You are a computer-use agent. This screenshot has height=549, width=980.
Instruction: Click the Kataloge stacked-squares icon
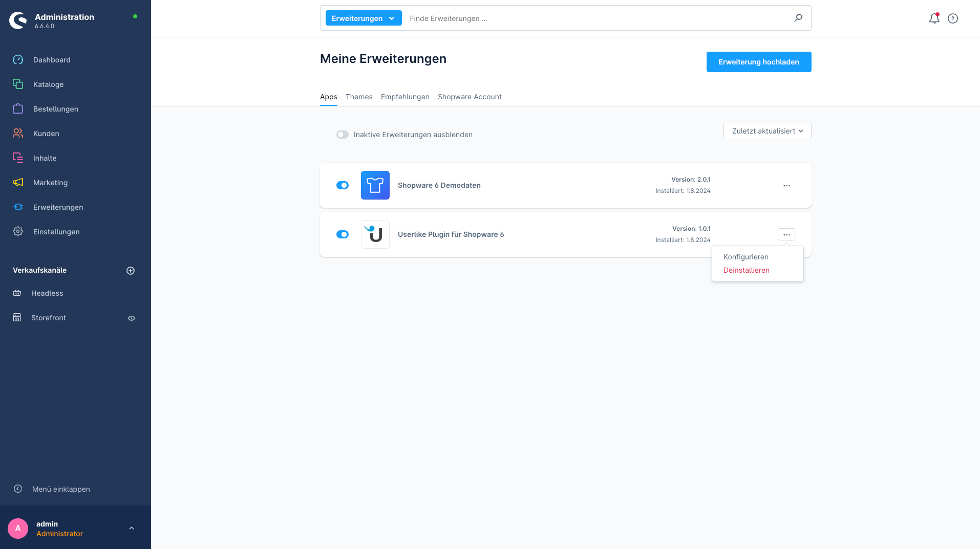[x=18, y=84]
